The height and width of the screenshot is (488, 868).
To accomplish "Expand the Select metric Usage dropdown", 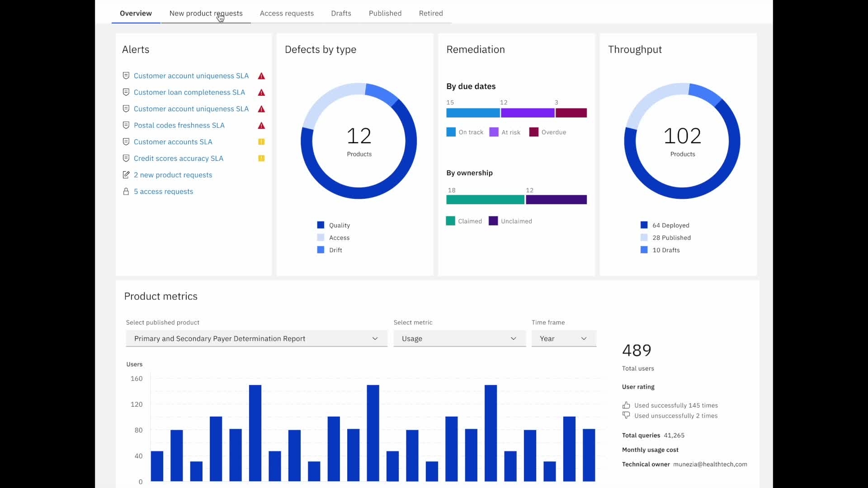I will [459, 338].
